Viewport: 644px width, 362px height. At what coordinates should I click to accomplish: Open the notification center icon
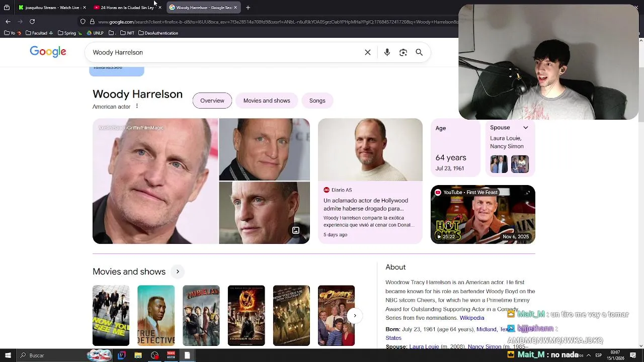[x=633, y=355]
